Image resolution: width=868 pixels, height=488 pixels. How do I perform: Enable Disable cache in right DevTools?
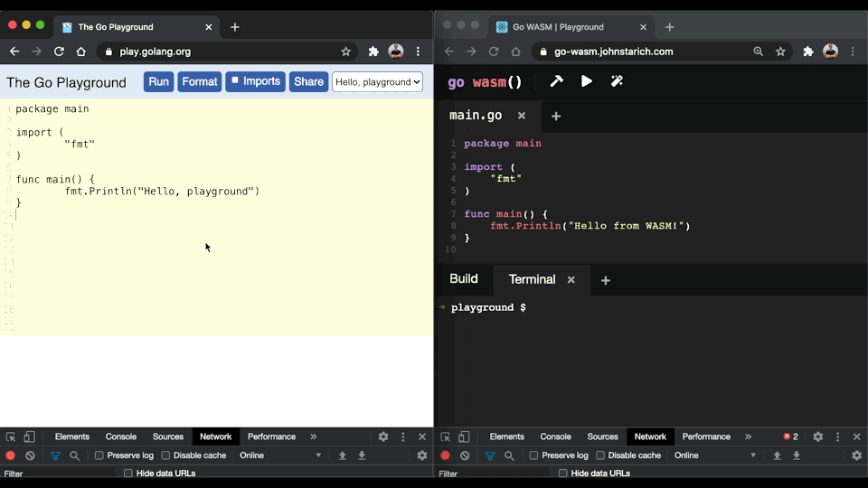coord(600,455)
